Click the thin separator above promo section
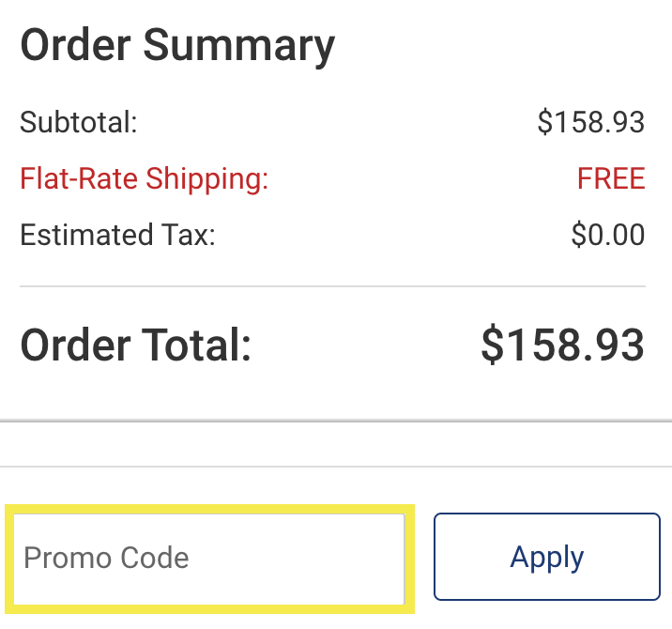Viewport: 672px width, 629px height. pos(336,467)
